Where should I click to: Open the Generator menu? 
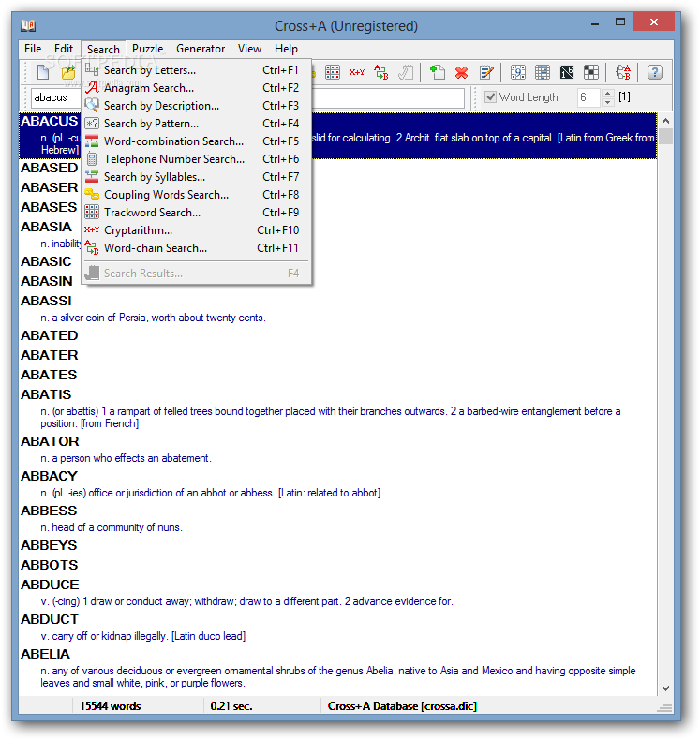pos(201,49)
